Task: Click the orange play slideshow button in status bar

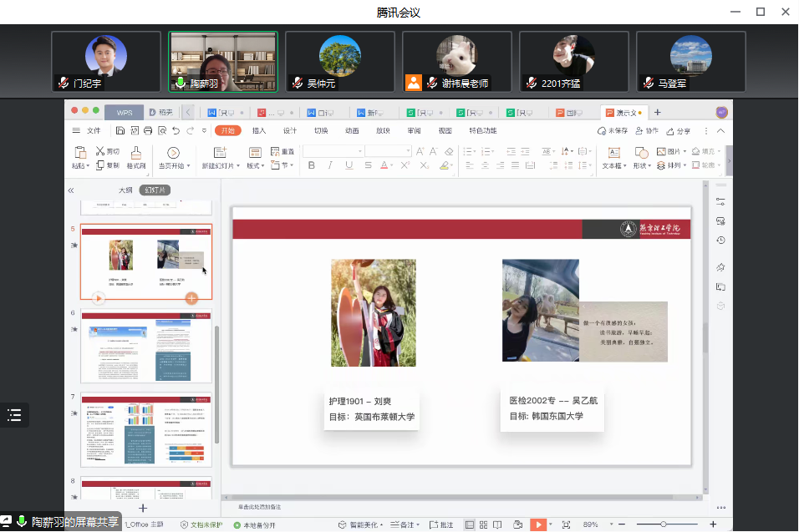Action: [538, 524]
